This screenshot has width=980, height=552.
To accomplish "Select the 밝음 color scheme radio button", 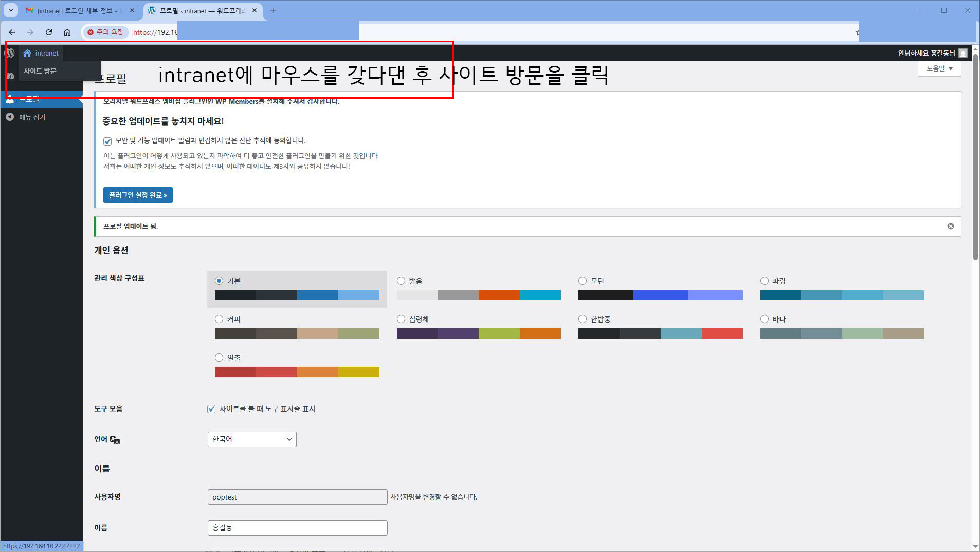I will [401, 281].
